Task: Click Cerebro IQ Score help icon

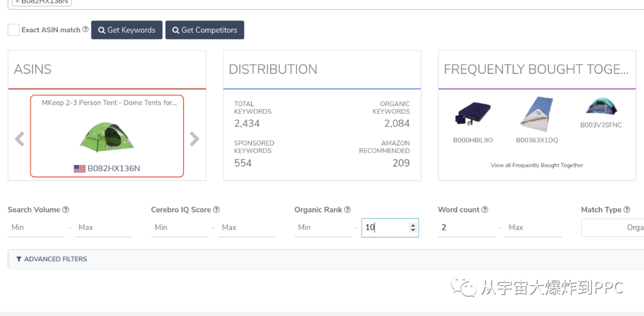Action: point(216,210)
